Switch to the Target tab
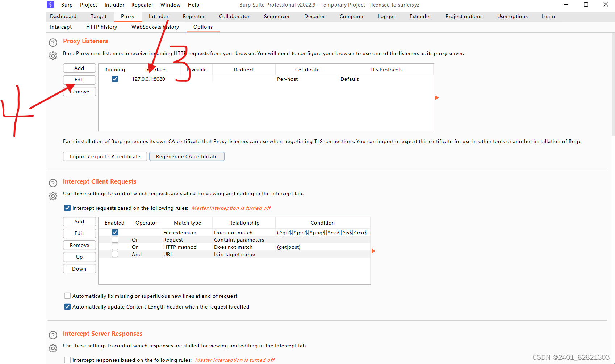Screen dimensions: 615x364 [x=99, y=16]
